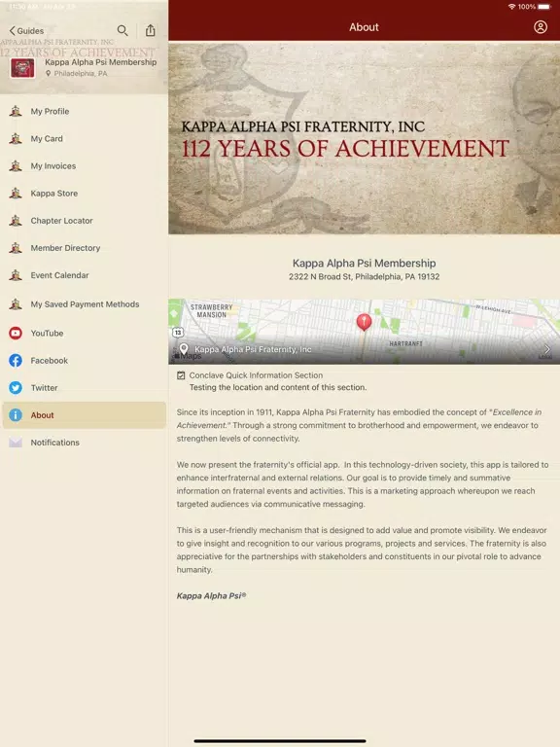This screenshot has width=560, height=747.
Task: Open the search magnifier icon
Action: (122, 30)
